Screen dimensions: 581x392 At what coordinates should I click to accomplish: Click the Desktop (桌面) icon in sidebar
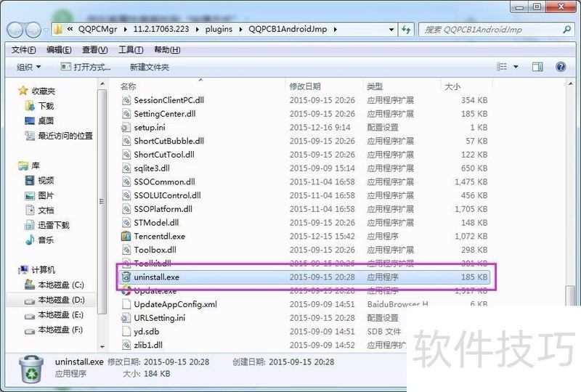click(x=30, y=121)
